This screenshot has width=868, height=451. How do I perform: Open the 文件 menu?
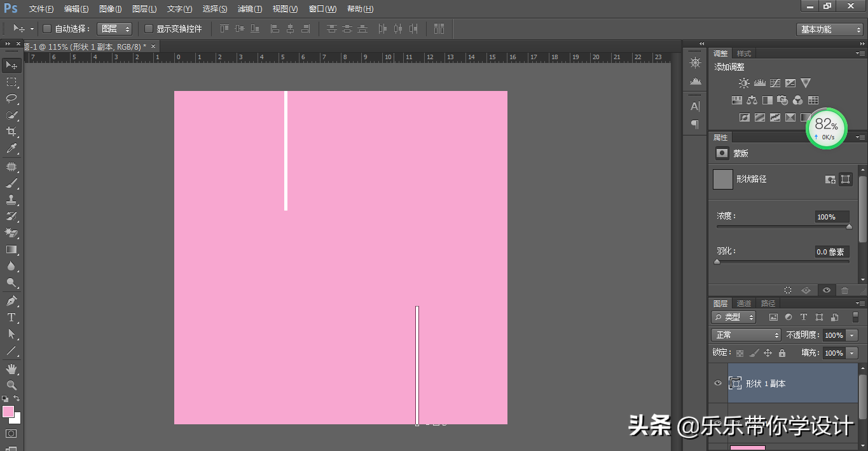(x=41, y=9)
